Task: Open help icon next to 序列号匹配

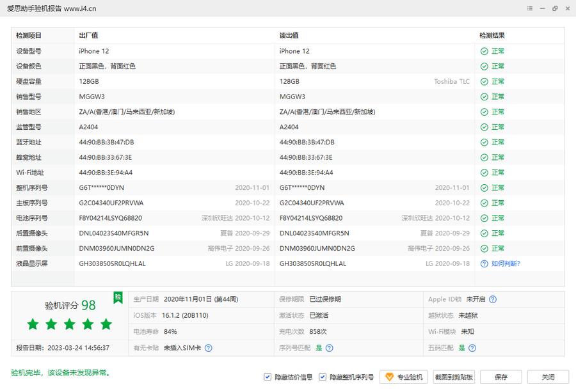Action: (x=330, y=348)
